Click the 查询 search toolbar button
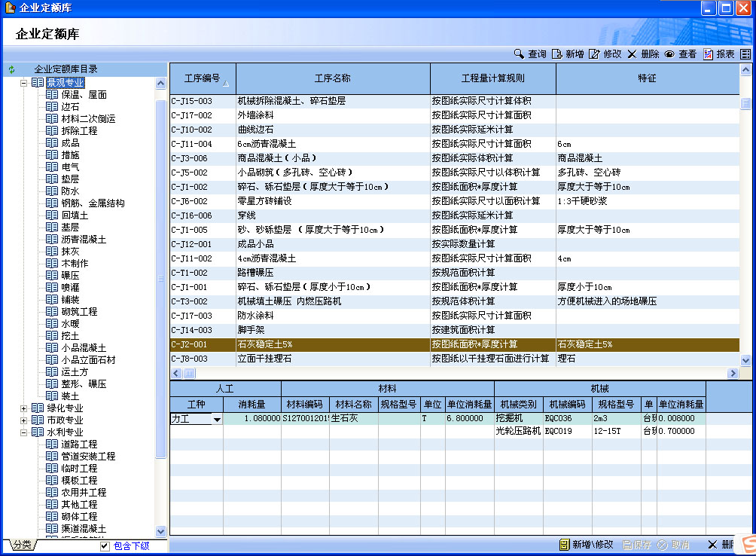This screenshot has width=756, height=556. 530,54
